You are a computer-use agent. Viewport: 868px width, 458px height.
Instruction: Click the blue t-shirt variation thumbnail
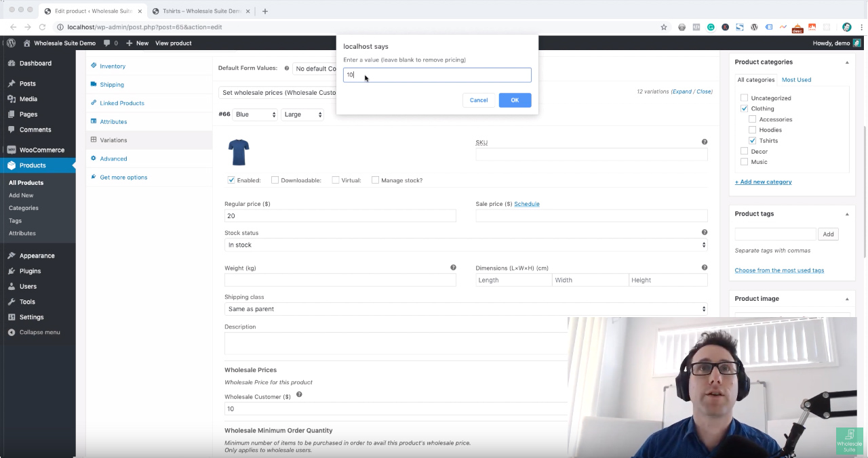(239, 152)
